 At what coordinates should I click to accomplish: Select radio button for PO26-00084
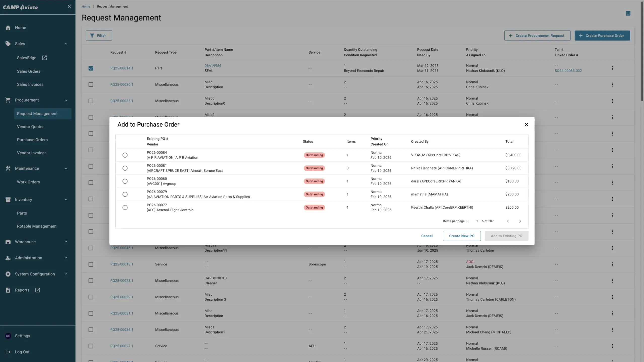pyautogui.click(x=125, y=155)
